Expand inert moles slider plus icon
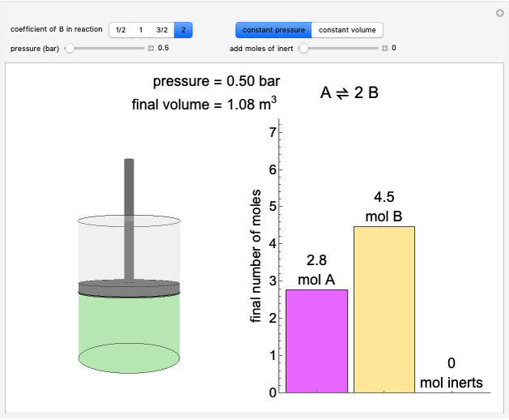This screenshot has width=509, height=420. pos(385,48)
